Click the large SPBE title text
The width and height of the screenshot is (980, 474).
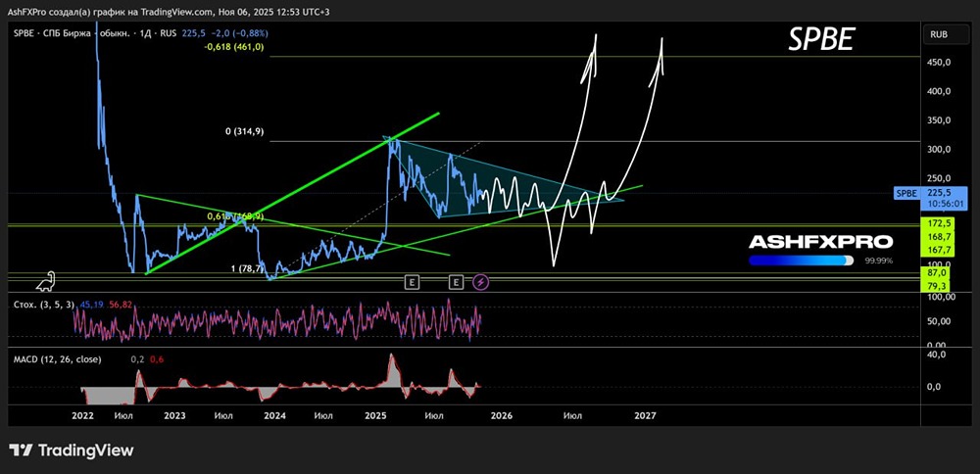(820, 40)
